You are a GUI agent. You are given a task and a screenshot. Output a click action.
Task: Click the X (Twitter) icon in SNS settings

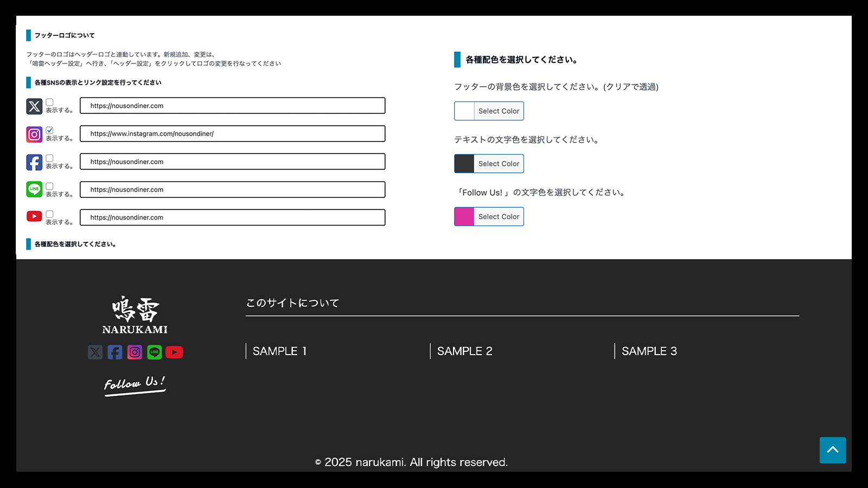tap(34, 106)
